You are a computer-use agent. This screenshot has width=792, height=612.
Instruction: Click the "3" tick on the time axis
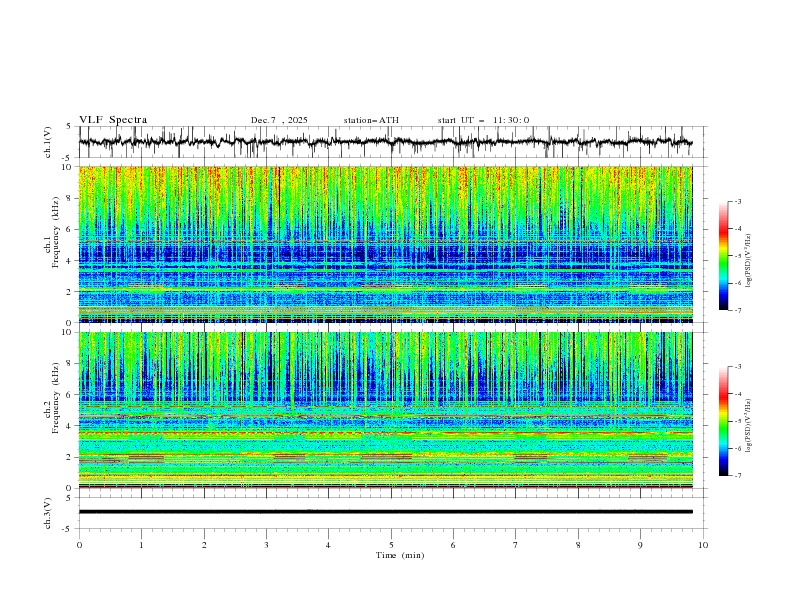(266, 545)
